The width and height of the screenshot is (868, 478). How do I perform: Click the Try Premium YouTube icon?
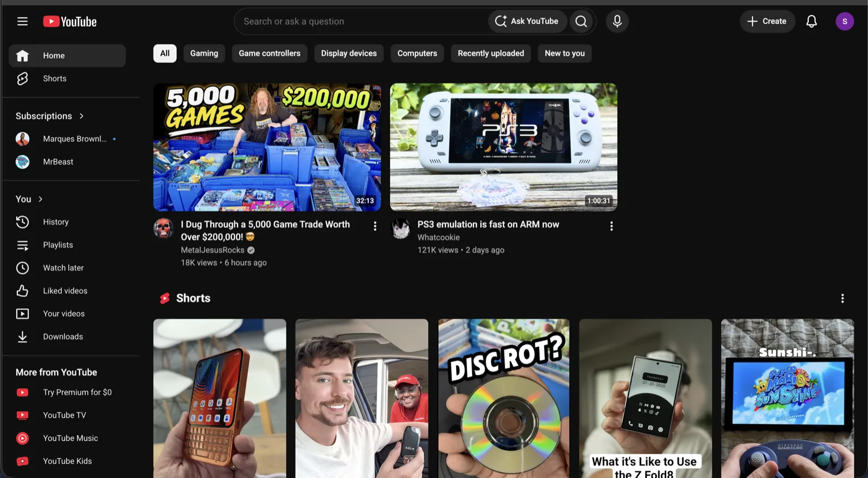[x=22, y=392]
